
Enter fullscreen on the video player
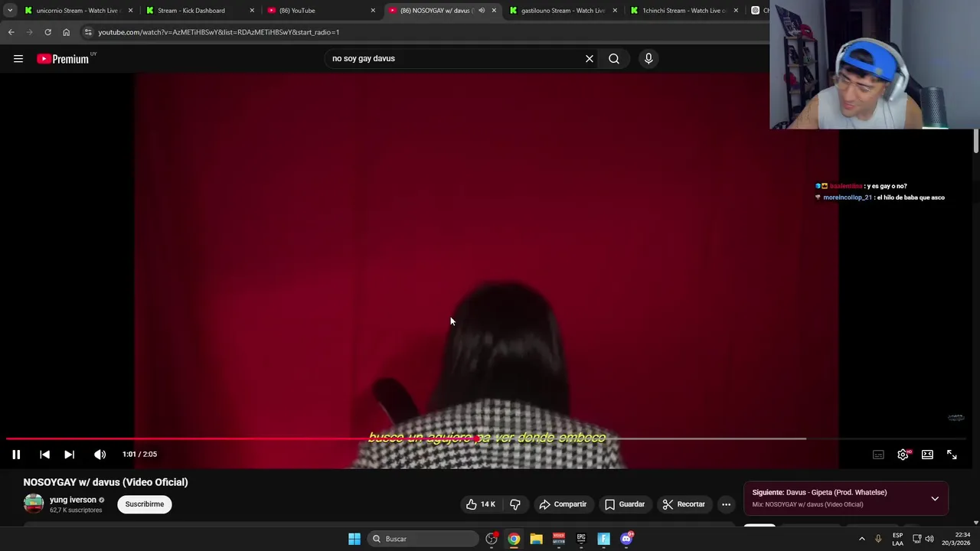[952, 455]
